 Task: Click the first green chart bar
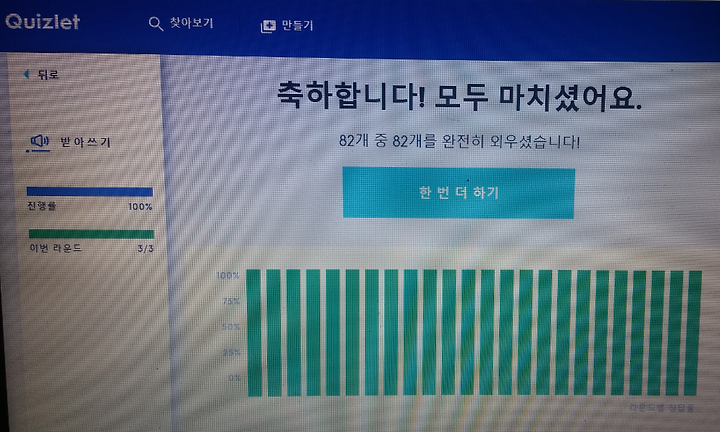point(254,333)
